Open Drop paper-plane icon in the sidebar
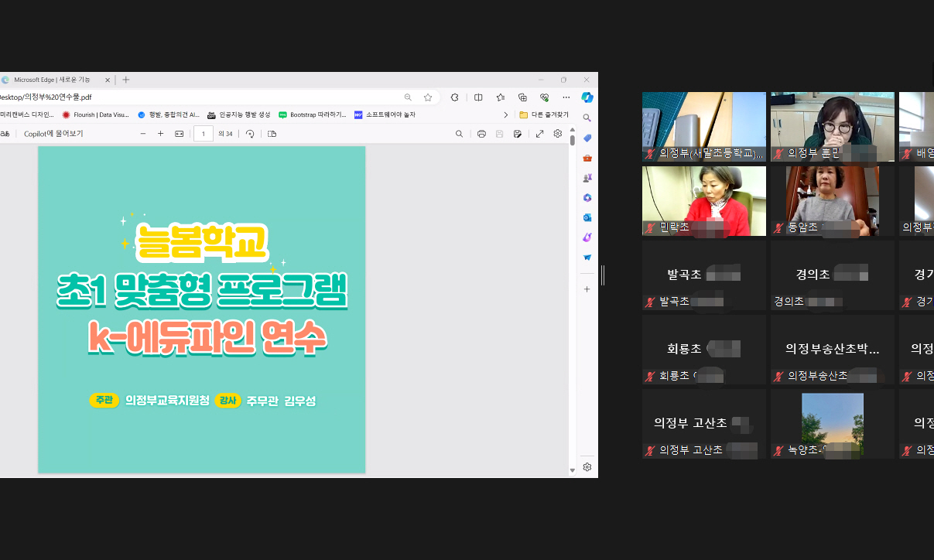The height and width of the screenshot is (560, 934). click(587, 258)
